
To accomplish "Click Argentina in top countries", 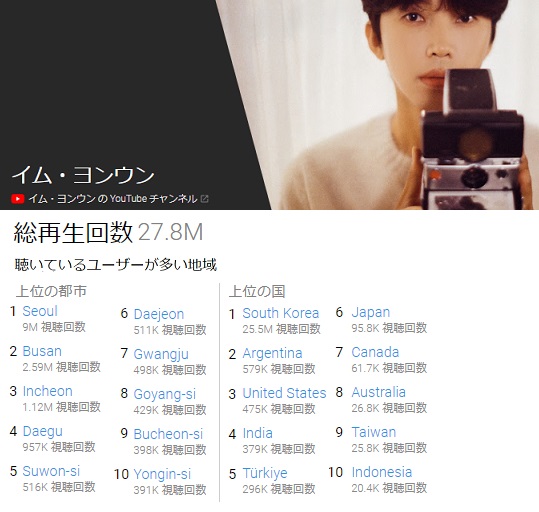I will tap(272, 353).
